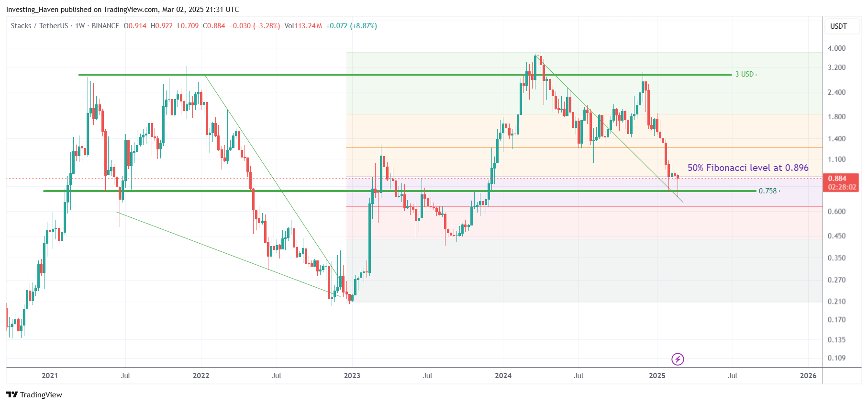868x405 pixels.
Task: Click the high value H0.922
Action: [x=162, y=26]
